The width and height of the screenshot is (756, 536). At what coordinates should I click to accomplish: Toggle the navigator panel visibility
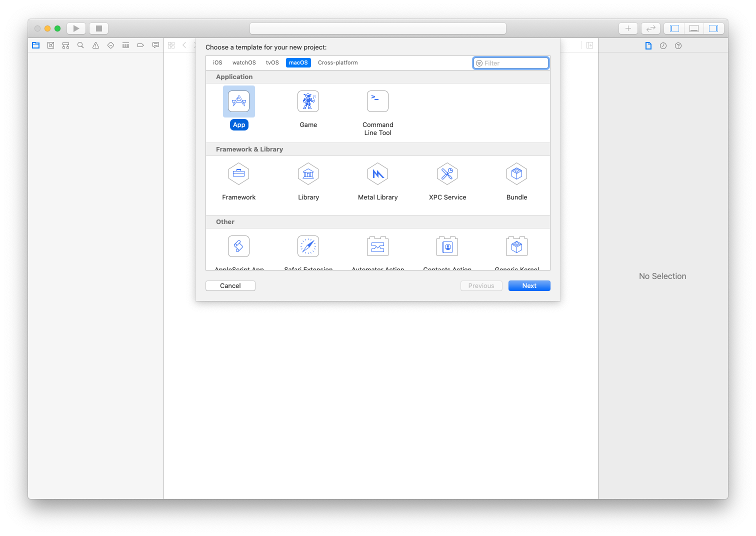pyautogui.click(x=674, y=28)
